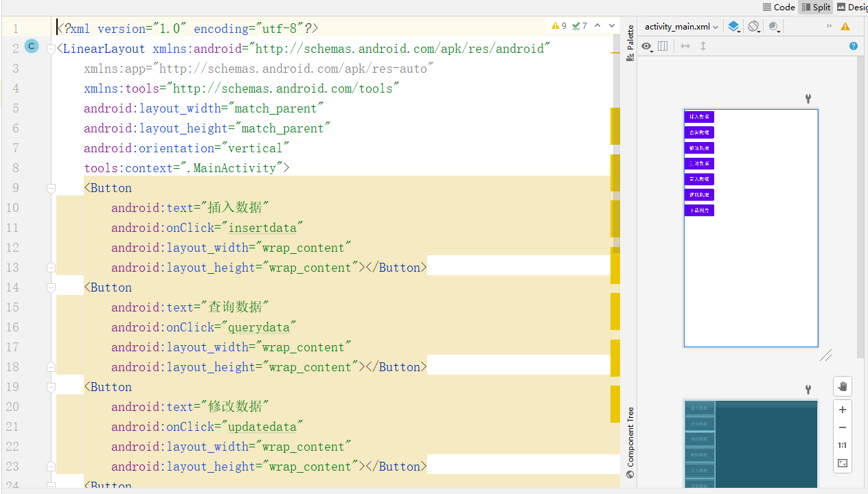868x494 pixels.
Task: Click the design panel vertical scrollbar
Action: [x=860, y=206]
